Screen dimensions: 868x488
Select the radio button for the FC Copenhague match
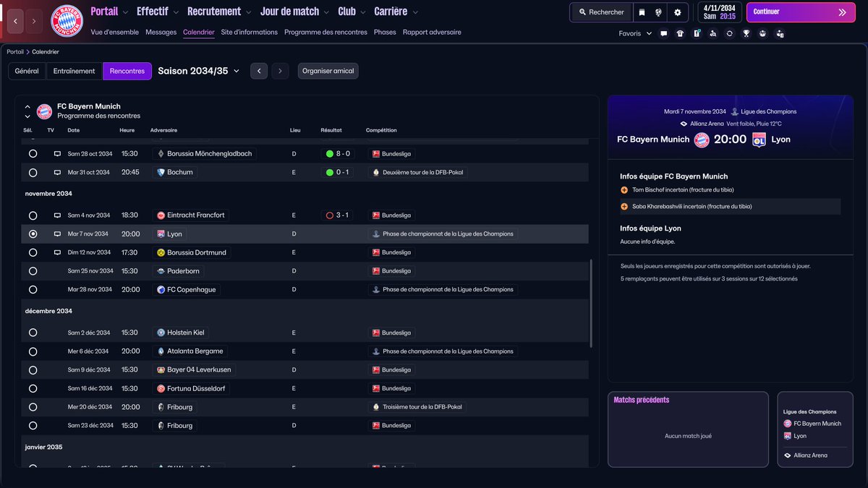tap(33, 290)
